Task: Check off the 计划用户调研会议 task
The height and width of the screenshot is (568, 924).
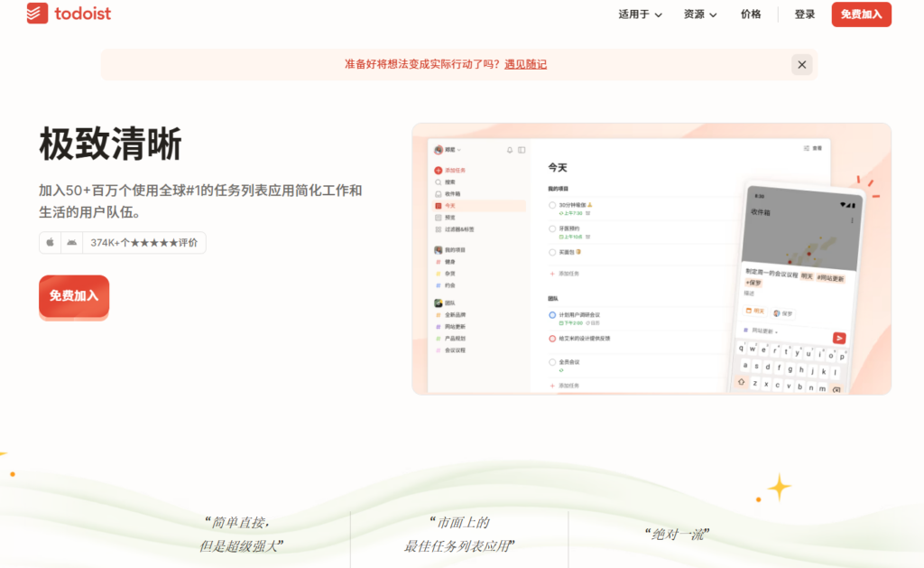Action: coord(552,315)
